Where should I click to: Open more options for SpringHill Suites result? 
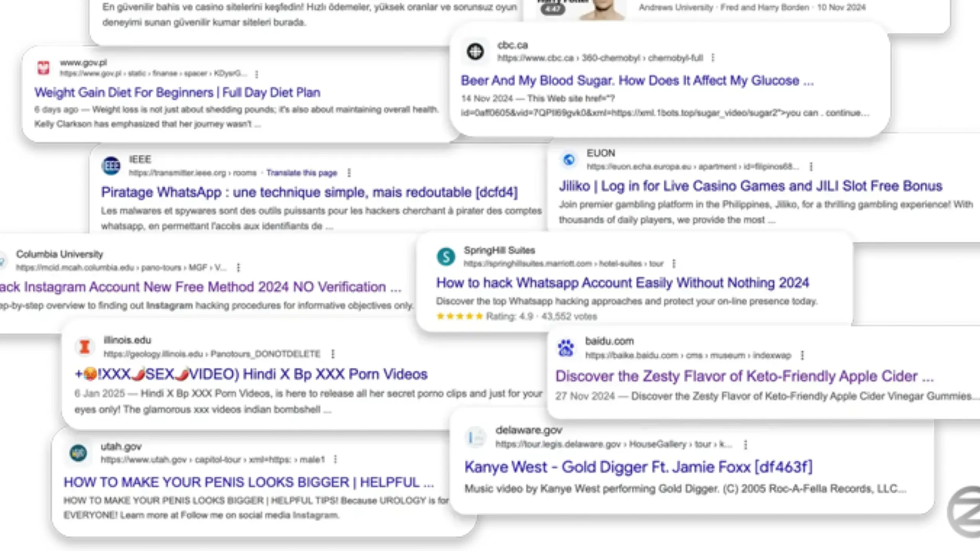[674, 264]
